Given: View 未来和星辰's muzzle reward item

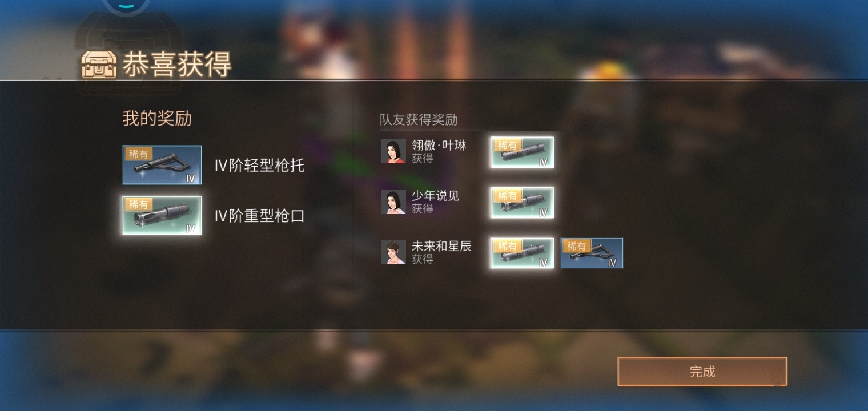Looking at the screenshot, I should [x=523, y=253].
